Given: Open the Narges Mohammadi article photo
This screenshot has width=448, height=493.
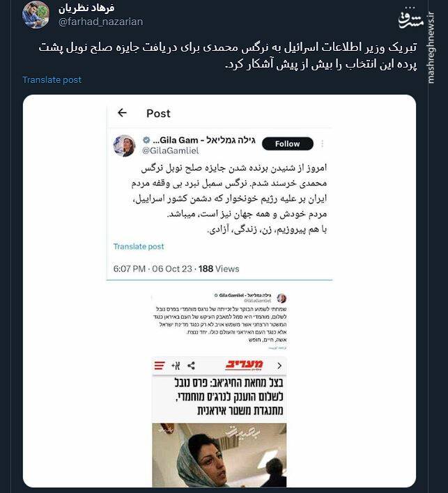Looking at the screenshot, I should click(x=219, y=455).
